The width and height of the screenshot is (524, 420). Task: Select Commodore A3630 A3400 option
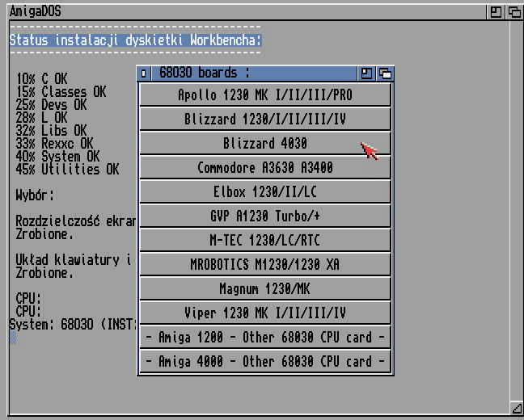click(x=265, y=168)
